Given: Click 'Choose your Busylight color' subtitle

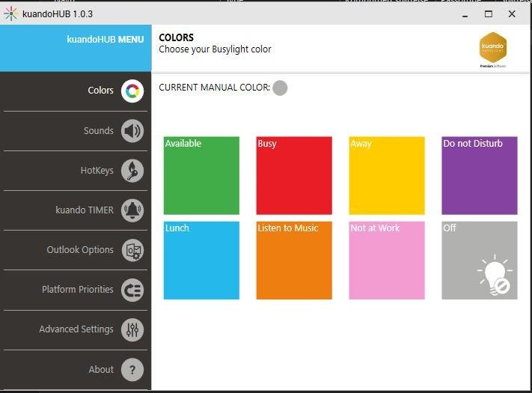Looking at the screenshot, I should 215,49.
